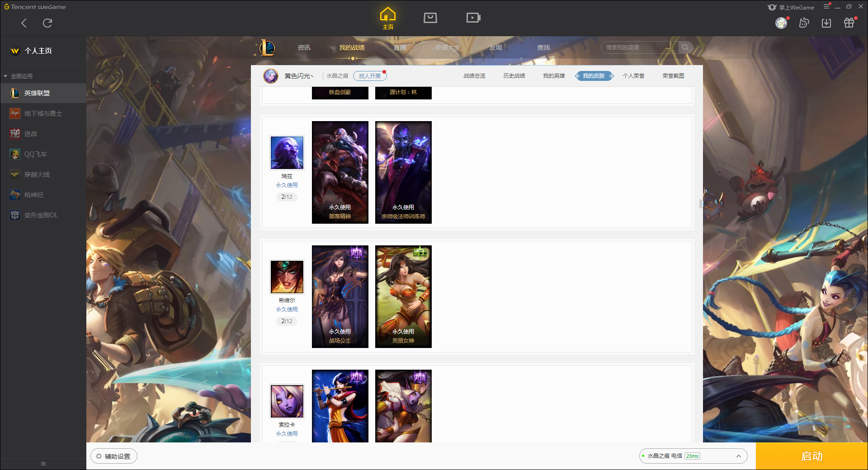
Task: Click the sidebar bottom collapse handle icon
Action: tap(43, 464)
